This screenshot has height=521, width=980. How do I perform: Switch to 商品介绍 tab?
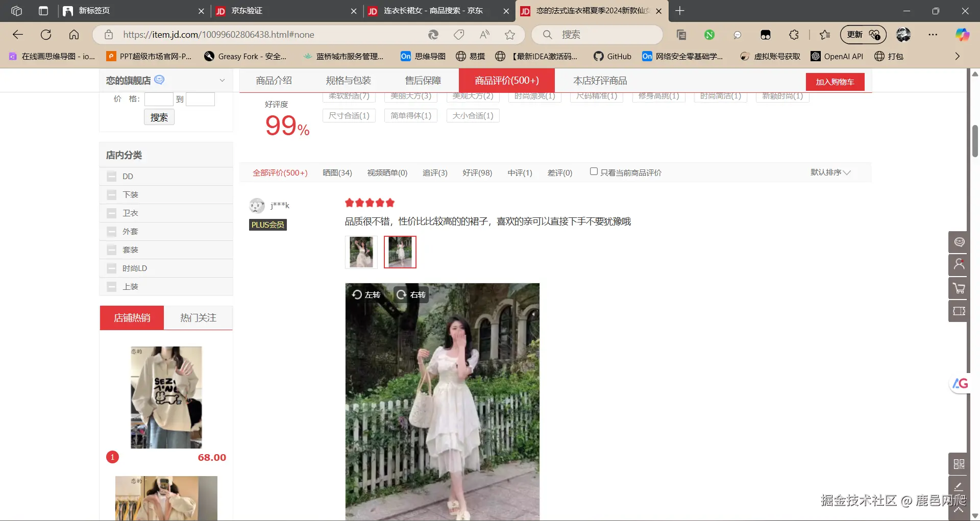coord(274,81)
